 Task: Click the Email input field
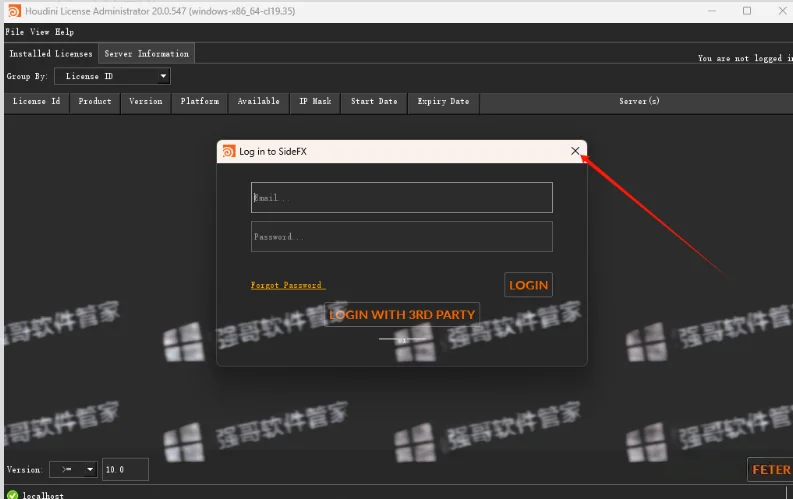[x=402, y=198]
